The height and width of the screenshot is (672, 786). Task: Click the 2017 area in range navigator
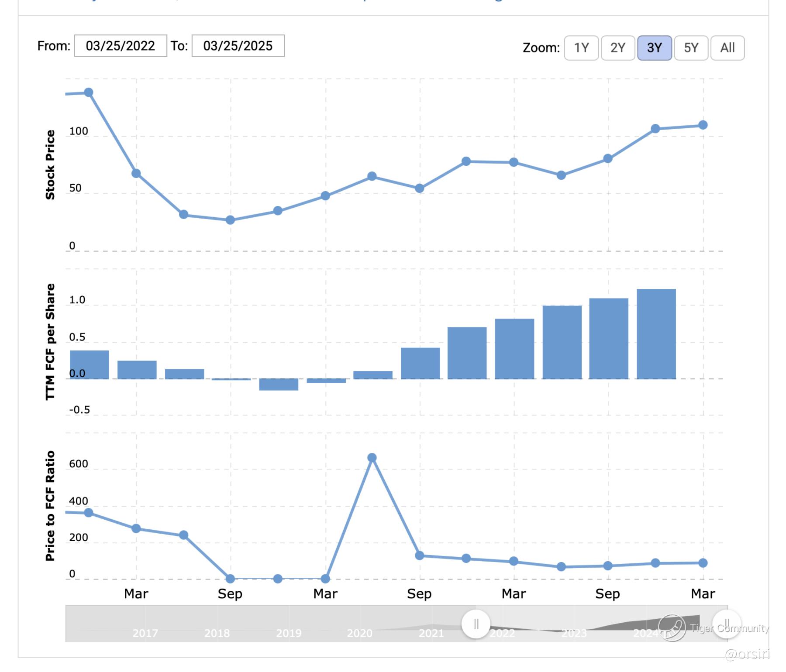tap(145, 633)
